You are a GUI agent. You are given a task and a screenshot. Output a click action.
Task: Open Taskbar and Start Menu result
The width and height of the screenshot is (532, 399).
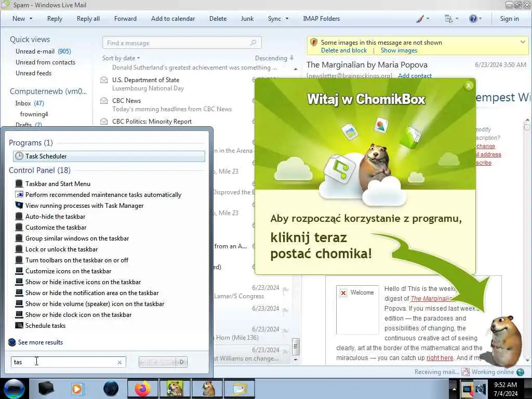click(x=58, y=184)
